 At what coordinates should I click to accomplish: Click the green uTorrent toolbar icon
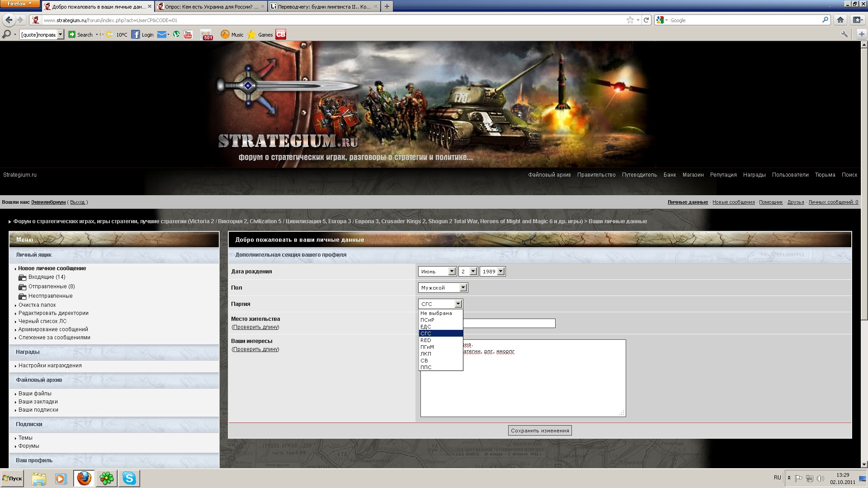176,34
